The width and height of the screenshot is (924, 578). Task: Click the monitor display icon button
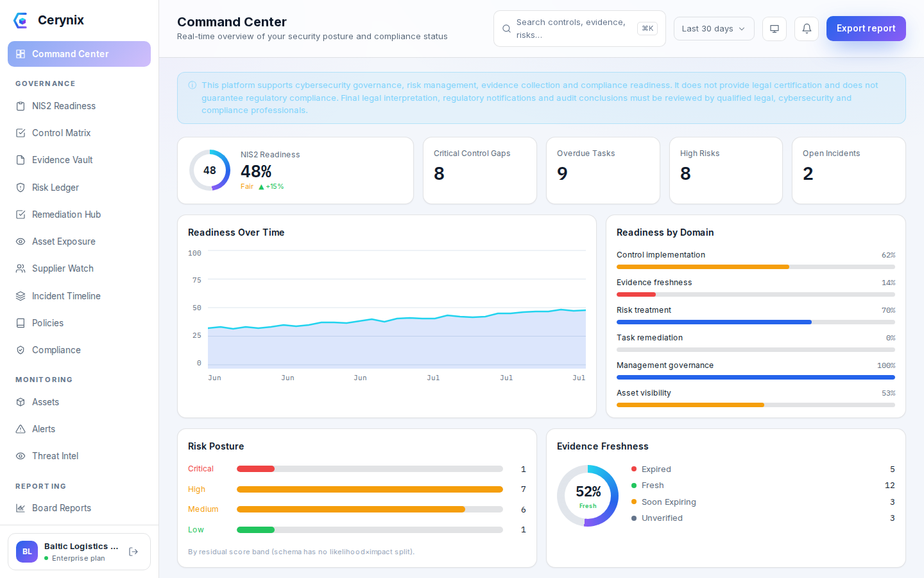[774, 29]
